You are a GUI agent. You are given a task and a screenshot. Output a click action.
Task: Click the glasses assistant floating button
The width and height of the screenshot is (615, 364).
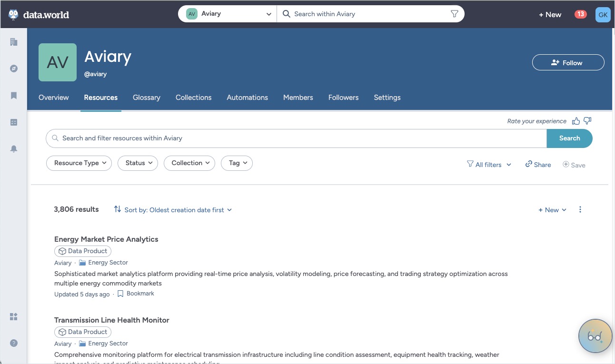pyautogui.click(x=595, y=336)
